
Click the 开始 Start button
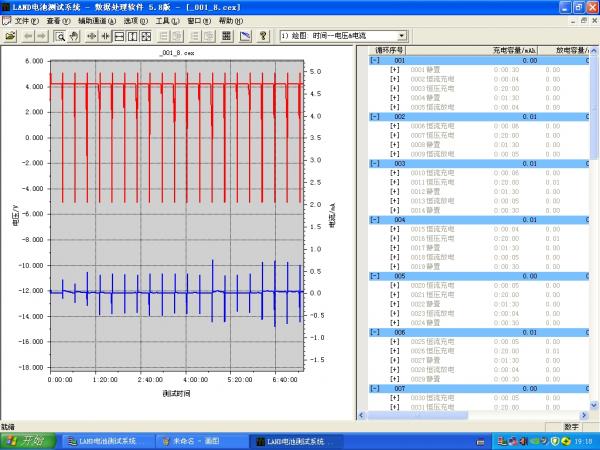click(29, 441)
